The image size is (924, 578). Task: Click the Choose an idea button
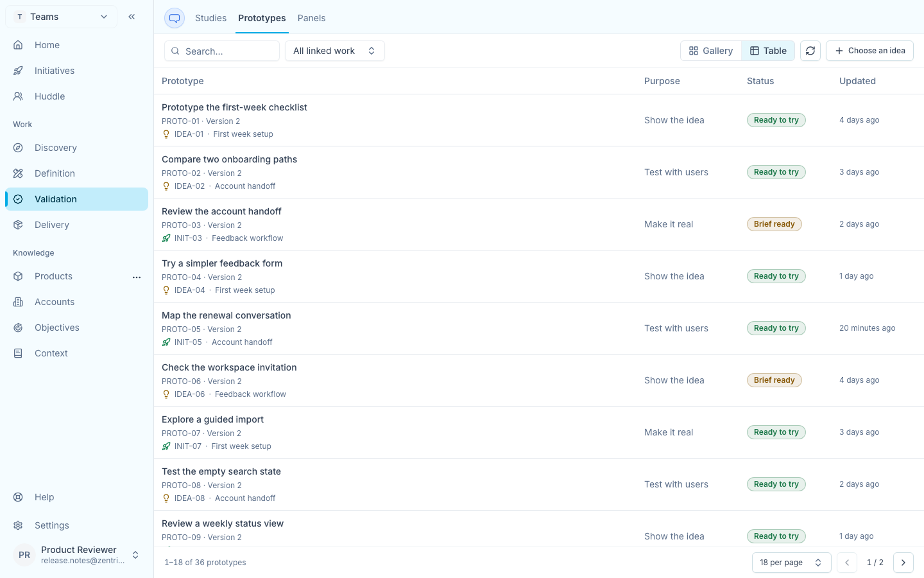coord(869,51)
